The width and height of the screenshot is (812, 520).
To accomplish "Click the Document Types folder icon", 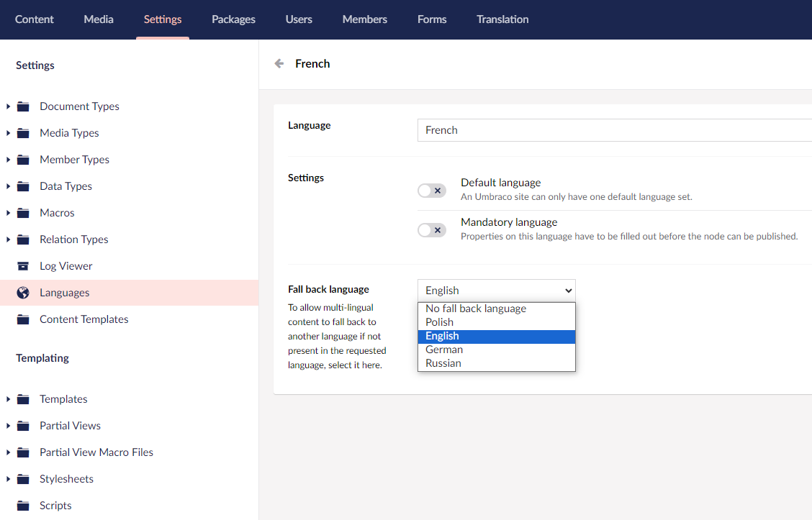I will pyautogui.click(x=22, y=106).
